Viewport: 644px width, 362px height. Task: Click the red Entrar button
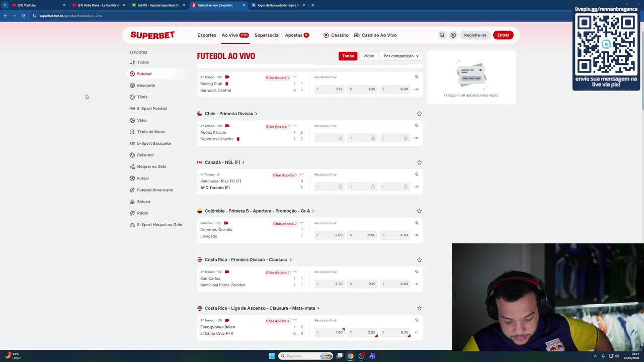pyautogui.click(x=503, y=35)
